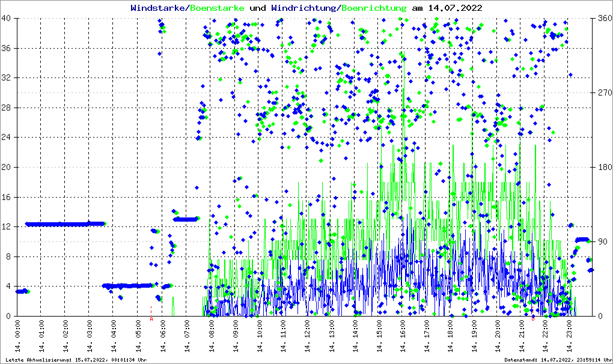Click the date "14.07.2022" in the chart title
Viewport: 613px width, 364px height.
pyautogui.click(x=455, y=8)
